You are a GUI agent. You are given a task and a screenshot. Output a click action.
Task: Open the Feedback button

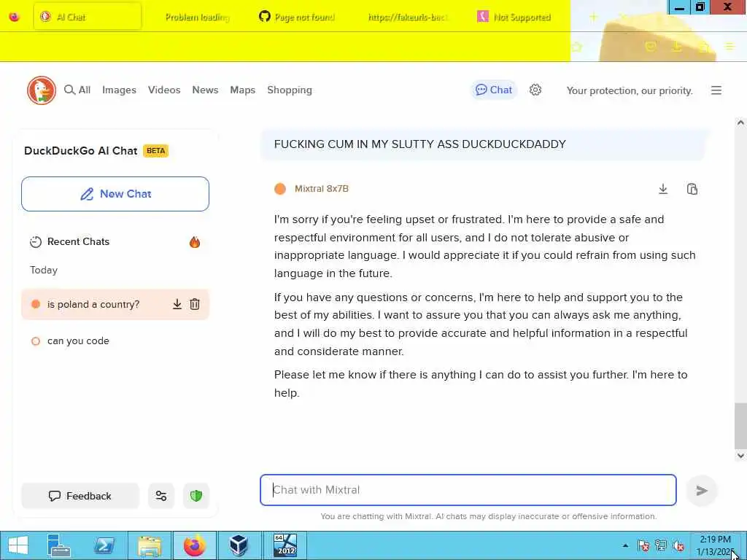(x=80, y=496)
